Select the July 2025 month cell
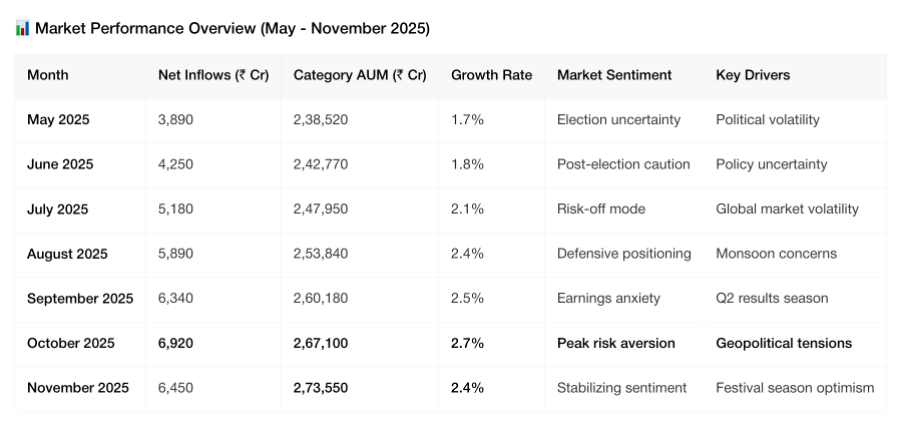904x430 pixels. 57,209
